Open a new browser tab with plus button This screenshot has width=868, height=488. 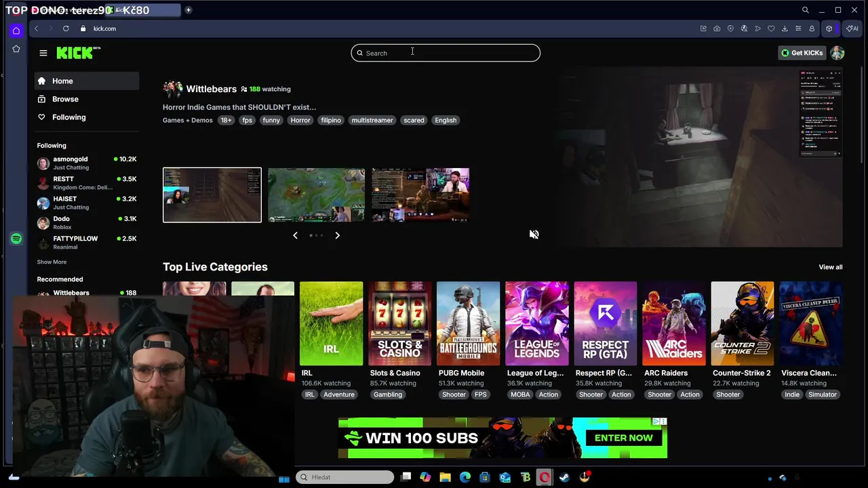(188, 10)
